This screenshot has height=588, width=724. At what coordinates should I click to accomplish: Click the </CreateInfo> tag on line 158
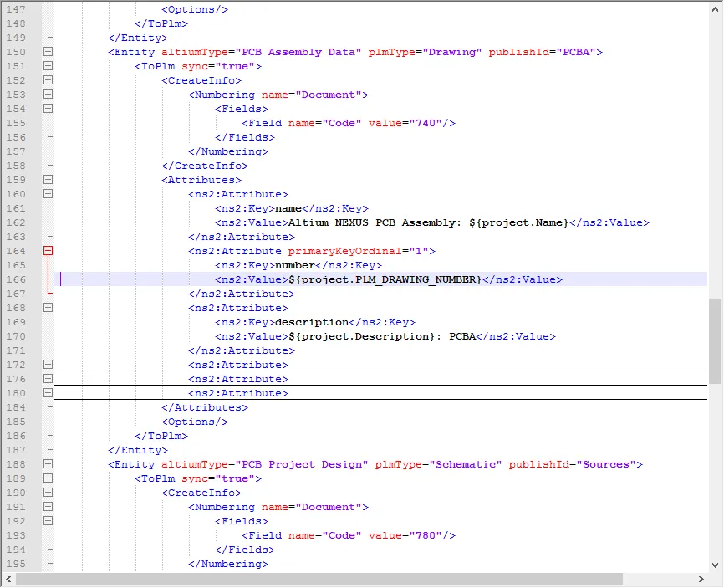(205, 166)
